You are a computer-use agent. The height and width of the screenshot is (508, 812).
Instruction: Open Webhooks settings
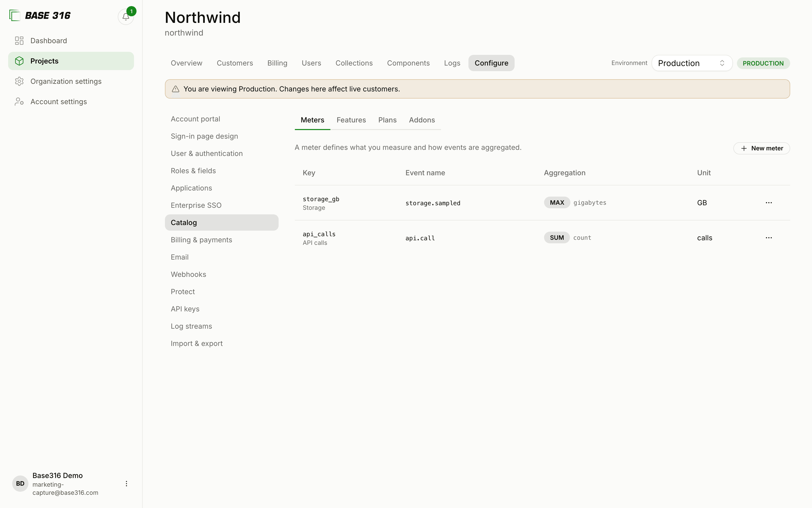click(222, 275)
